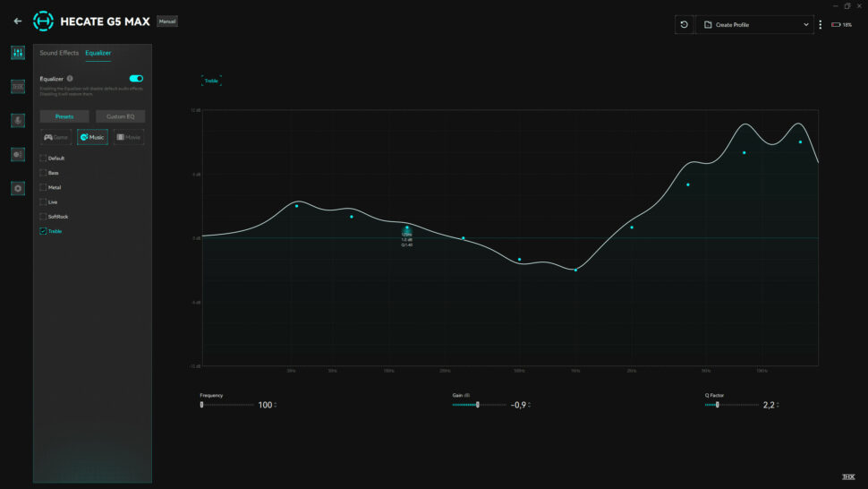Select the EQ point on the 0 dB line
Screen dimensions: 868x489
464,238
